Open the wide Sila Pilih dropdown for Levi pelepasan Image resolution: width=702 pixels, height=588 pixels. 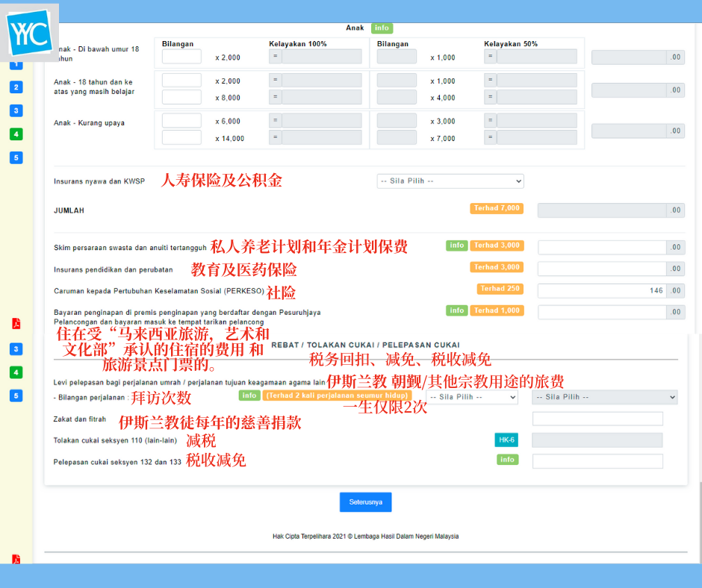(604, 397)
